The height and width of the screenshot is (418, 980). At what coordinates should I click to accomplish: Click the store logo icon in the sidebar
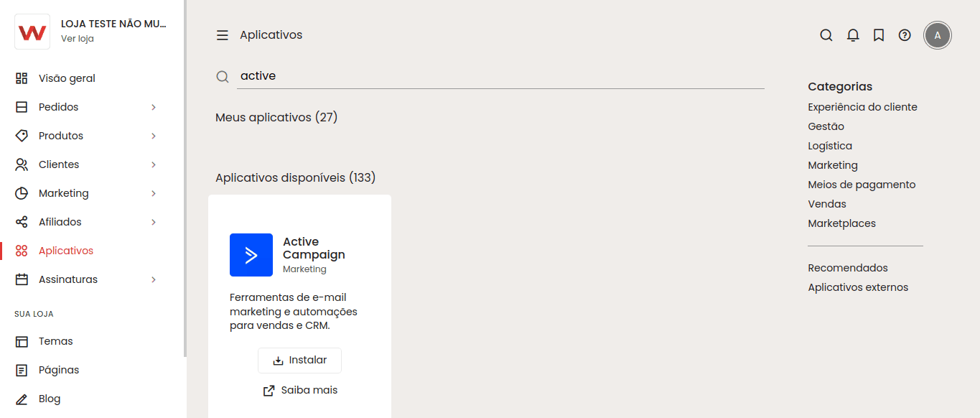click(32, 32)
